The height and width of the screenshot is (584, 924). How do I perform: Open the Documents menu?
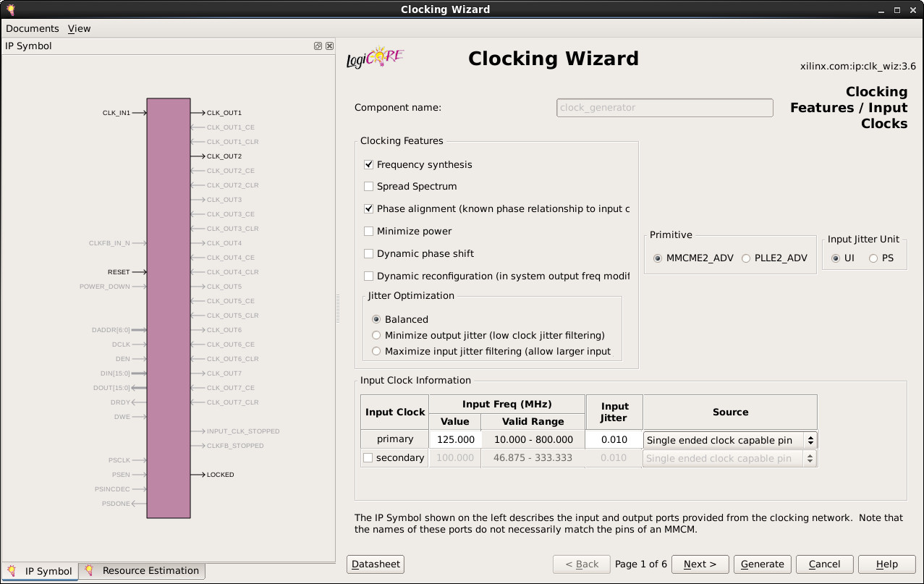33,28
